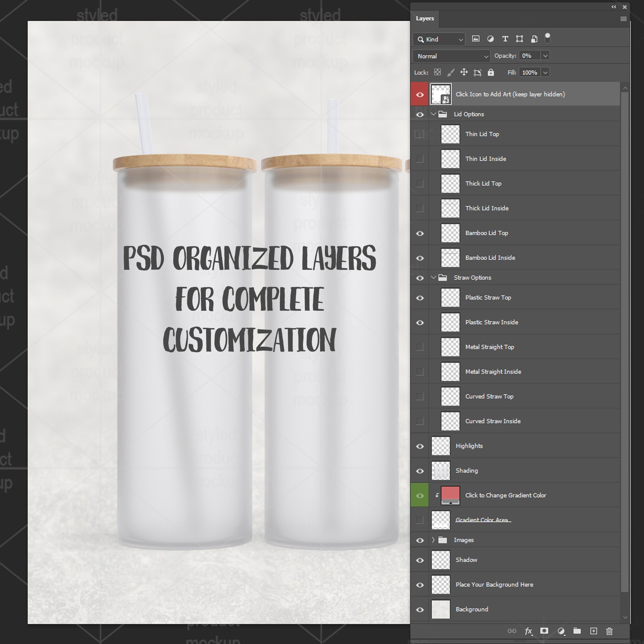Click the scrollbar up arrow in Layers
Viewport: 644px width, 644px height.
pyautogui.click(x=625, y=88)
